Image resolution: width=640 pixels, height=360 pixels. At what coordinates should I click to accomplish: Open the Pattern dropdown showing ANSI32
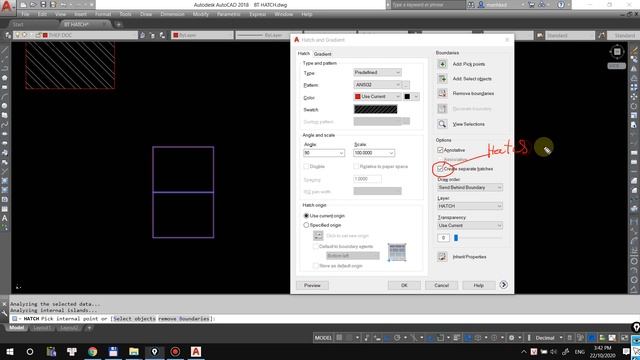pos(377,85)
